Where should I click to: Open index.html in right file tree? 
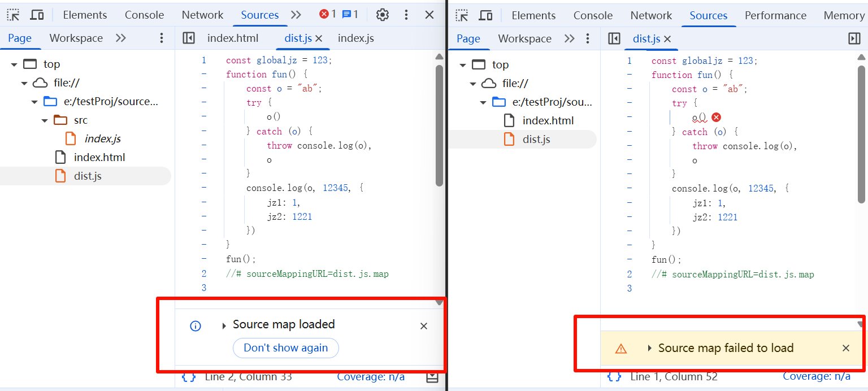coord(548,120)
